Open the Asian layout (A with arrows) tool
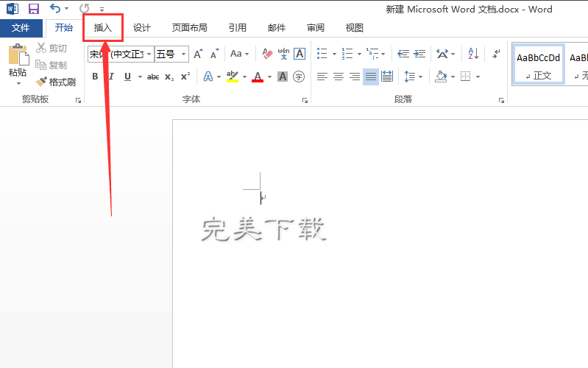This screenshot has height=368, width=588. coord(442,54)
